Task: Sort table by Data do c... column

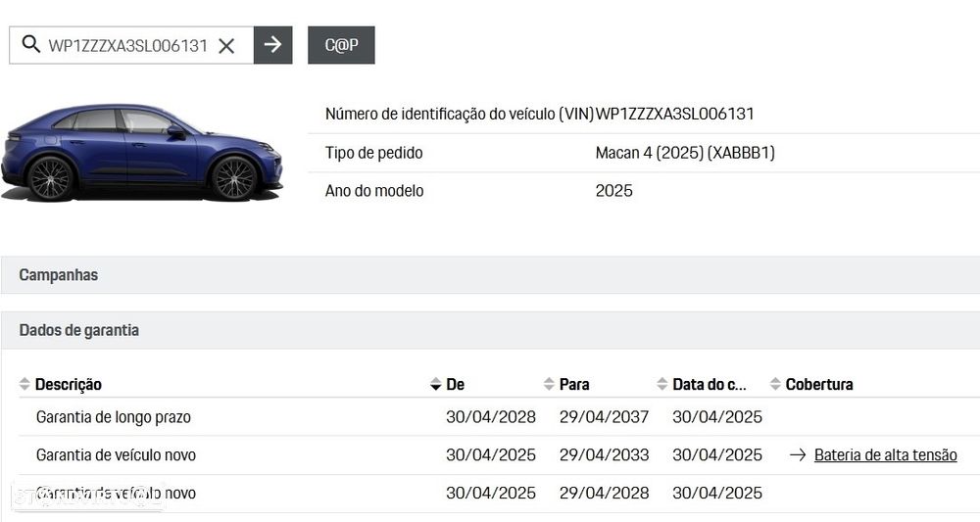Action: [x=702, y=384]
